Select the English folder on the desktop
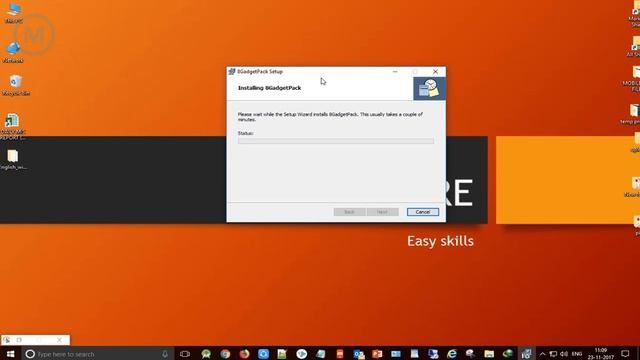Viewport: 640px width, 360px height. pyautogui.click(x=13, y=160)
